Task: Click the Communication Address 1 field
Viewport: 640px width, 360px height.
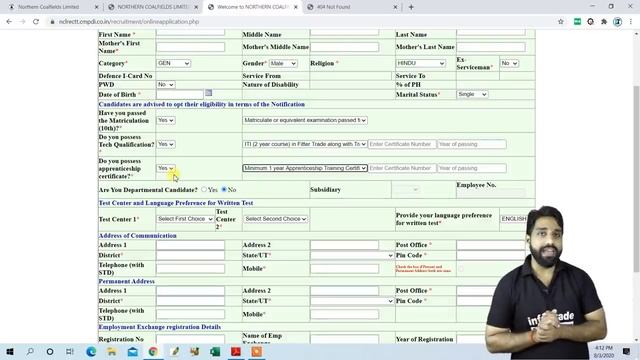Action: click(x=190, y=245)
